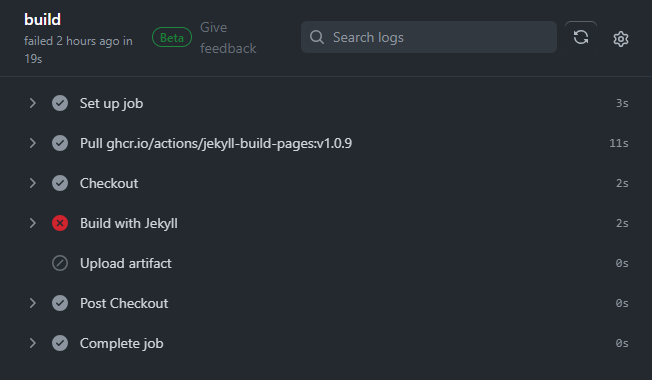Click the 'Build with Jekyll' step label
This screenshot has width=652, height=380.
[129, 223]
